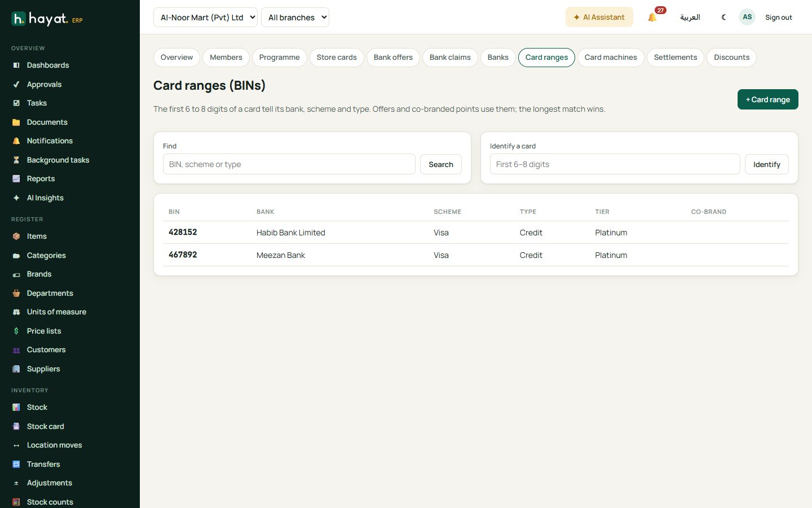The height and width of the screenshot is (508, 812).
Task: Toggle dark mode moon icon
Action: point(723,17)
